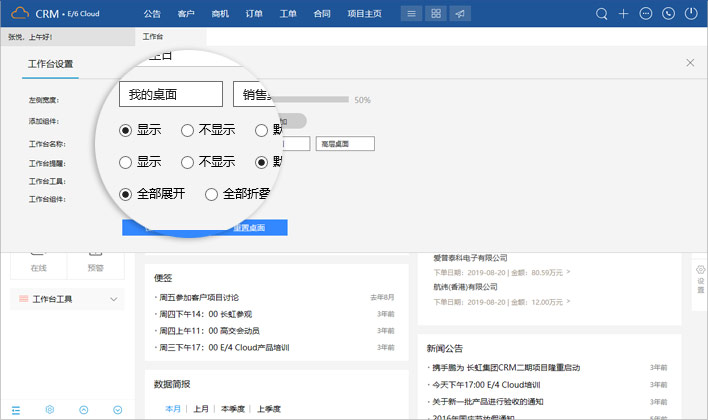
Task: Open the 客户 menu in top navigation
Action: pyautogui.click(x=185, y=14)
